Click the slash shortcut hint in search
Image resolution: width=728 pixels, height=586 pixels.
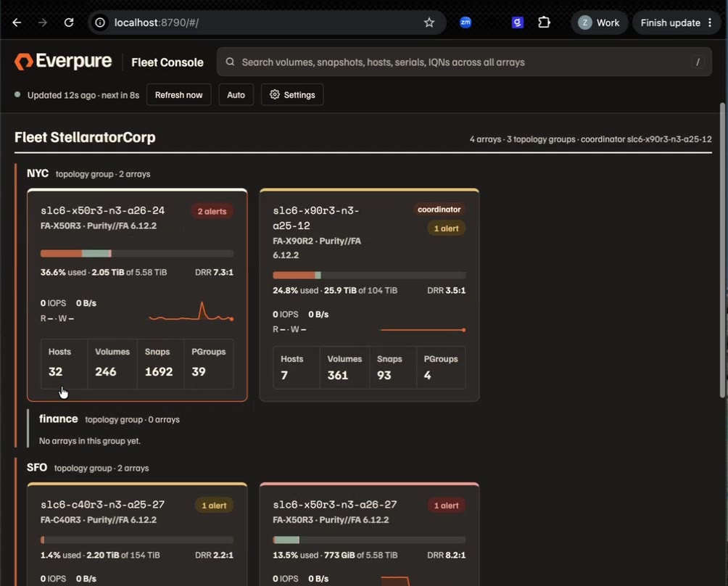(698, 62)
